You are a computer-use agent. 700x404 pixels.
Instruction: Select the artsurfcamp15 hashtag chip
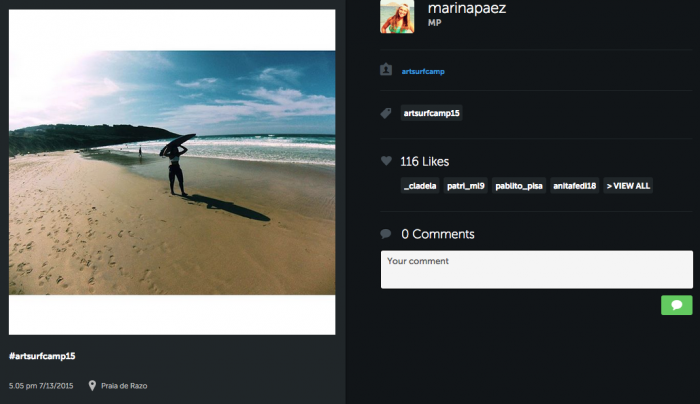431,113
